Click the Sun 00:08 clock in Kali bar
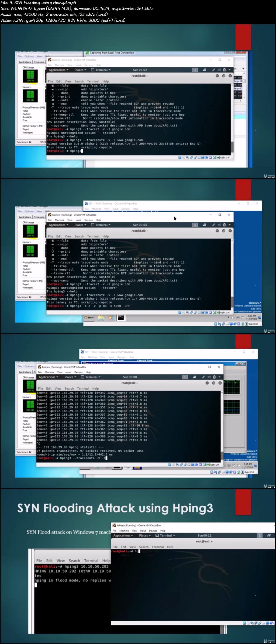 pyautogui.click(x=130, y=377)
